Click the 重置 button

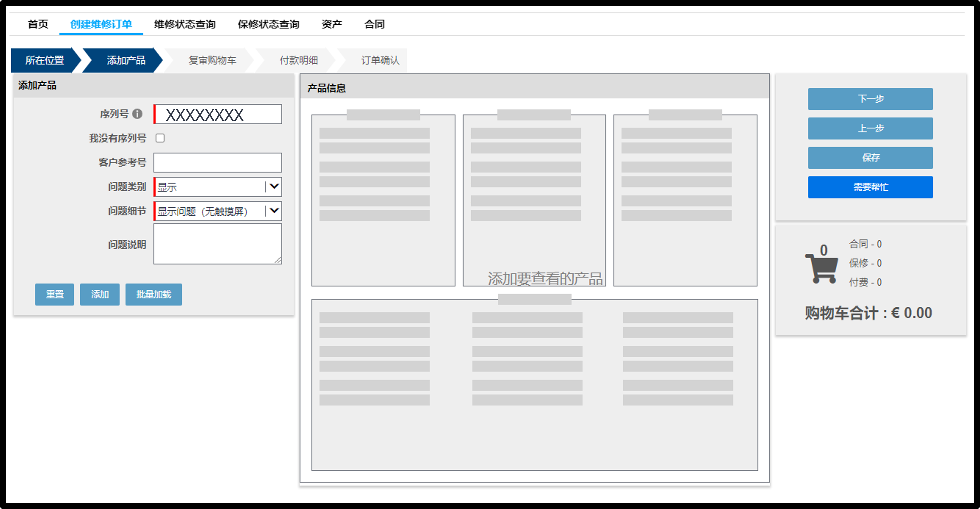tap(54, 294)
